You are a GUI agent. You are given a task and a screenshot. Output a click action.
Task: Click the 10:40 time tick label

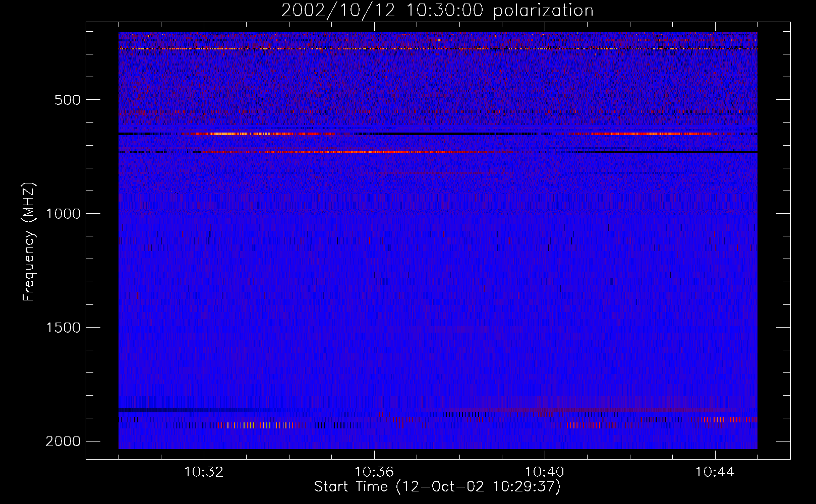coord(545,472)
